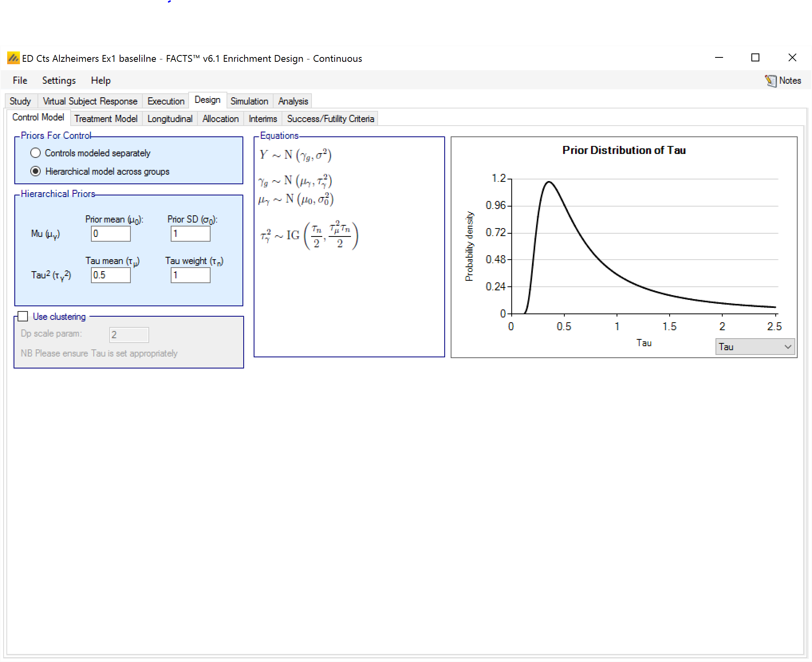Open the Help menu
Screen dimensions: 812x662
pyautogui.click(x=101, y=81)
